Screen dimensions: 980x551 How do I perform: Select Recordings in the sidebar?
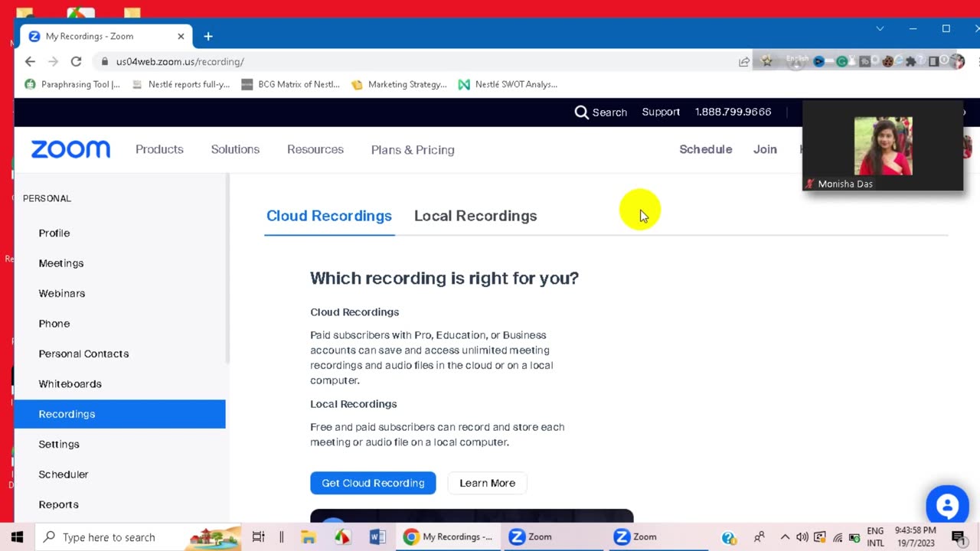119,414
